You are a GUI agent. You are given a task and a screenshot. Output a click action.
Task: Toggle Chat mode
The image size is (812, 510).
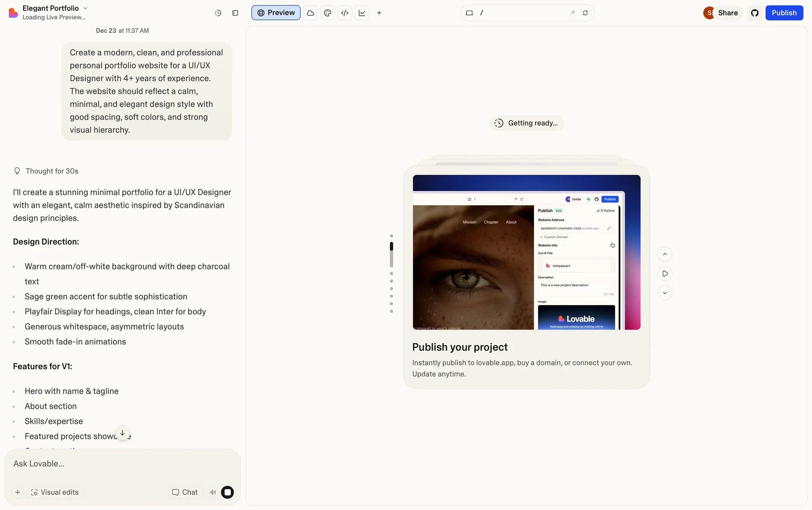[185, 492]
